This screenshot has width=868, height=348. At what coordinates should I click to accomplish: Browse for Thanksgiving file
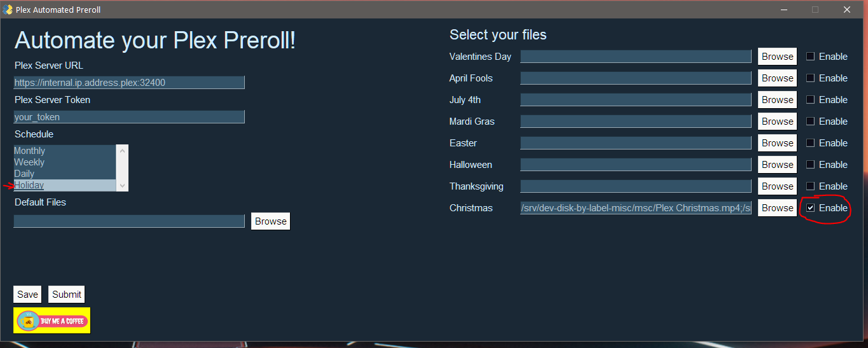coord(777,186)
